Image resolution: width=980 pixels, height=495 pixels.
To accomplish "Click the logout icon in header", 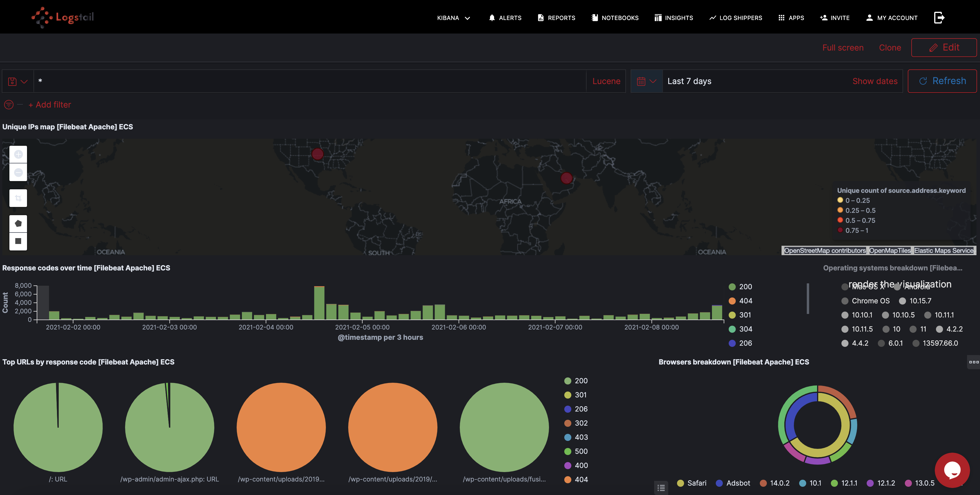I will coord(939,18).
